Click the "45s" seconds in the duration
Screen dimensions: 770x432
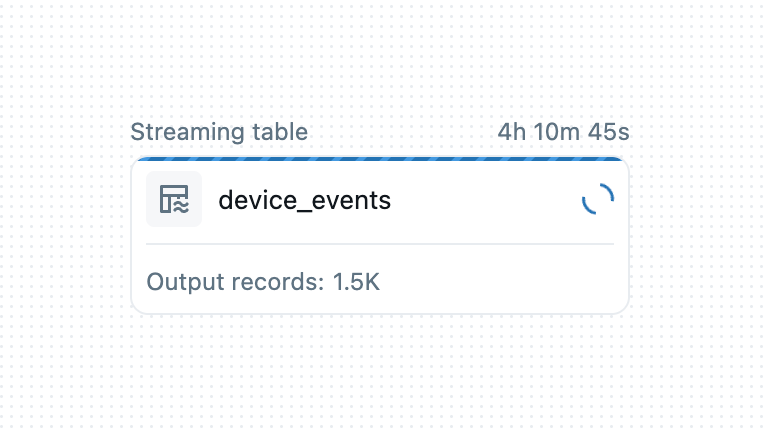[610, 132]
